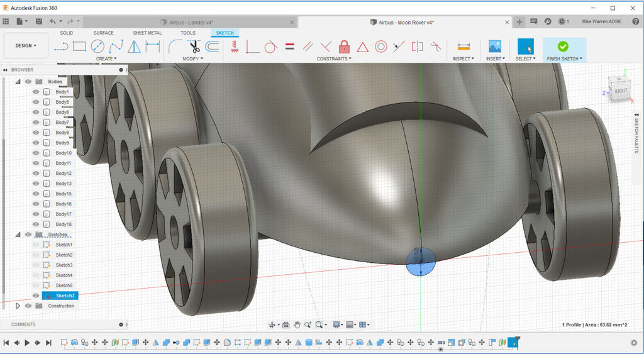Viewport: 644px width, 354px height.
Task: Click the ViewCube RIGHT face
Action: (620, 91)
